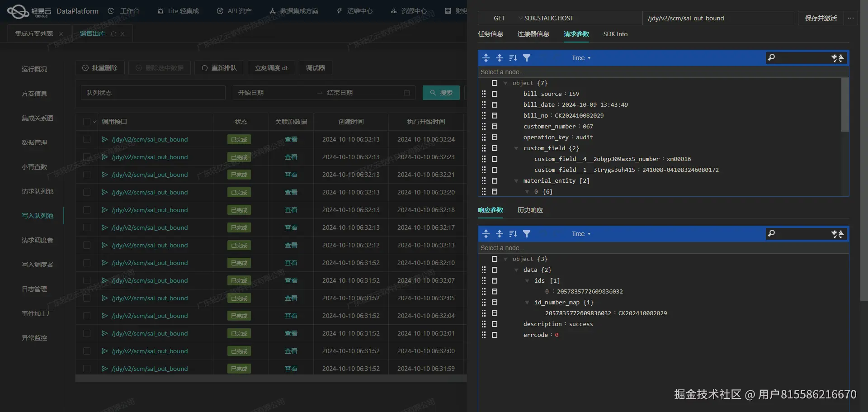The width and height of the screenshot is (868, 412).
Task: Collapse the custom_field {2} node
Action: 516,148
